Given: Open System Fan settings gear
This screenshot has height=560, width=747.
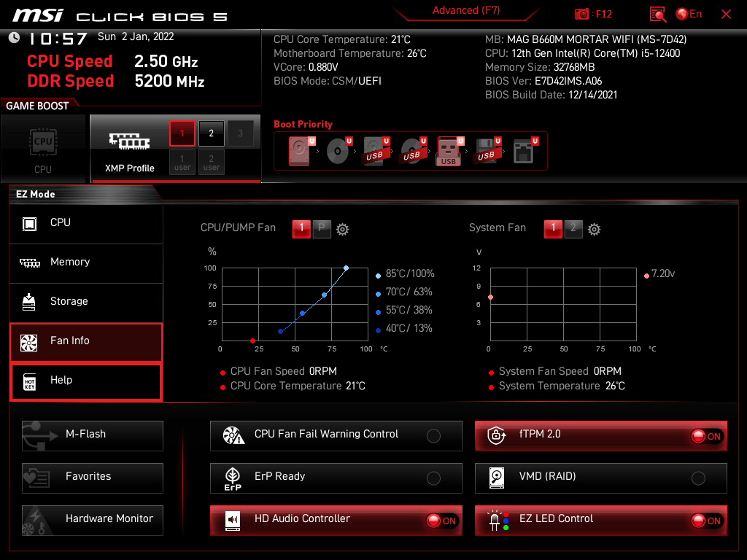Looking at the screenshot, I should click(595, 229).
